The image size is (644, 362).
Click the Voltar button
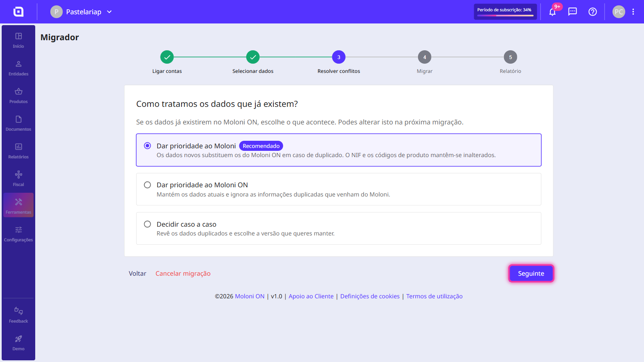pos(138,273)
